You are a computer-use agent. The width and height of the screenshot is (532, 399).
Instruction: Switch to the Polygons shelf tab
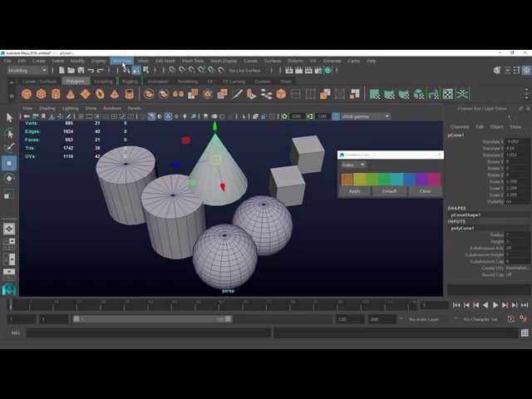tap(76, 81)
